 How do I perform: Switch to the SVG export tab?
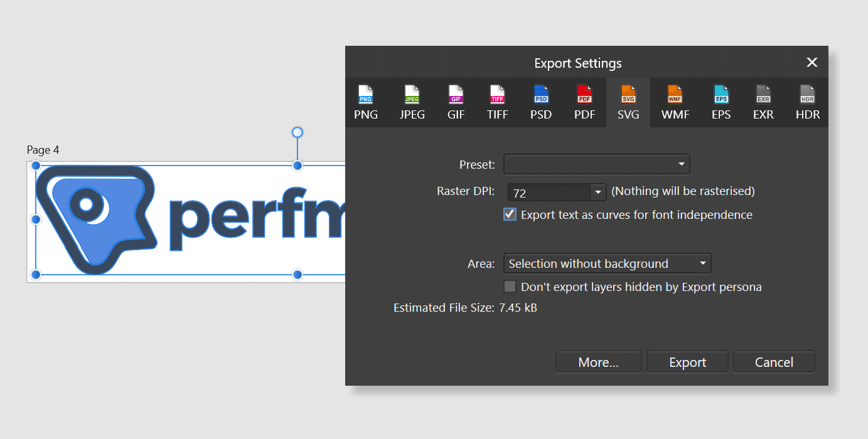coord(628,102)
